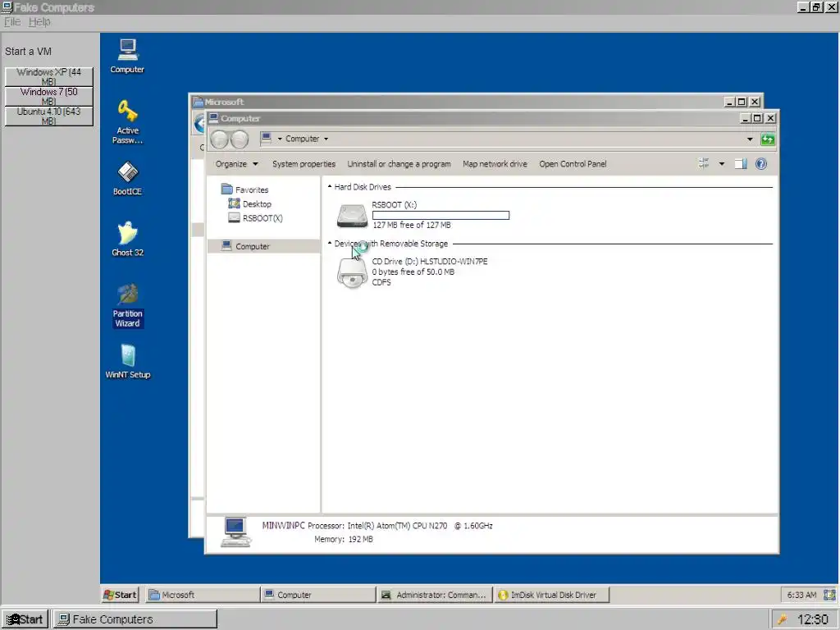The width and height of the screenshot is (840, 630).
Task: Click the change view icon
Action: tap(704, 163)
